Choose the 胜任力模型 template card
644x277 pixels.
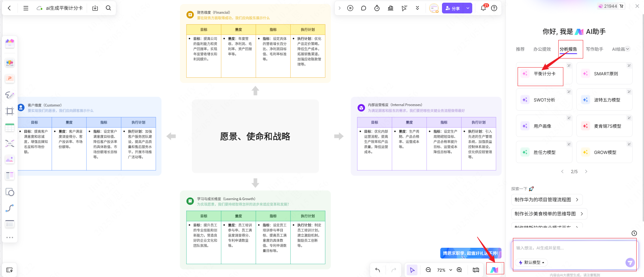[544, 152]
